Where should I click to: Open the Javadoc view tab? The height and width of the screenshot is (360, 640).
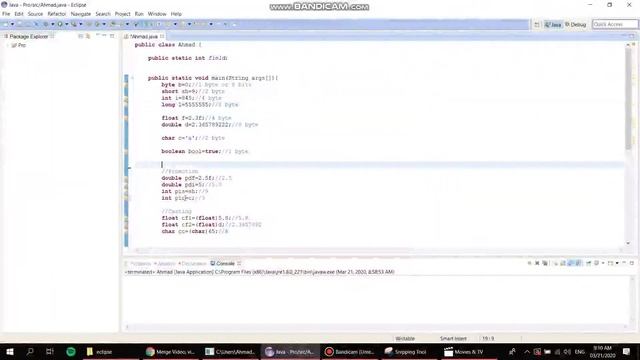click(x=165, y=264)
